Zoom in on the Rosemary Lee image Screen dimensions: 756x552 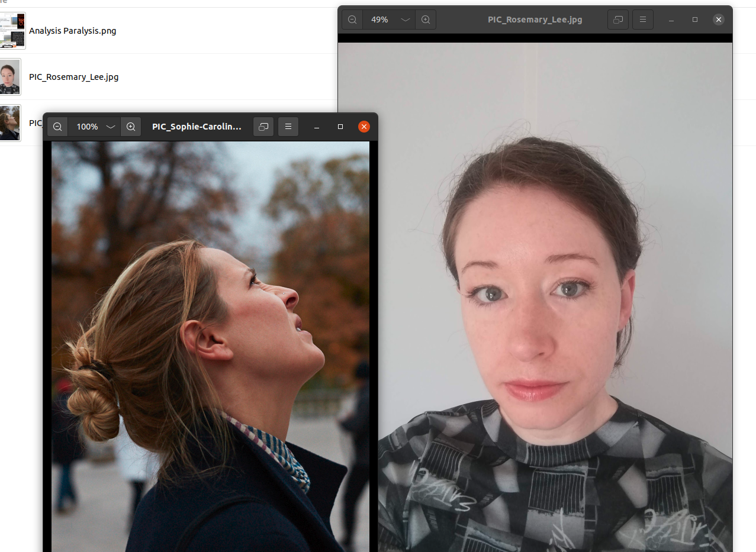(426, 20)
